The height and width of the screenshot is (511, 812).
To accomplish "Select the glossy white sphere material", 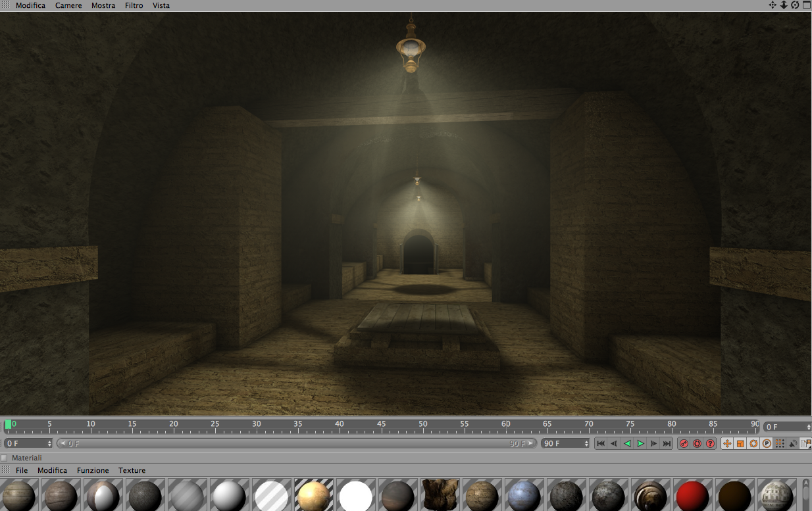I will (229, 496).
